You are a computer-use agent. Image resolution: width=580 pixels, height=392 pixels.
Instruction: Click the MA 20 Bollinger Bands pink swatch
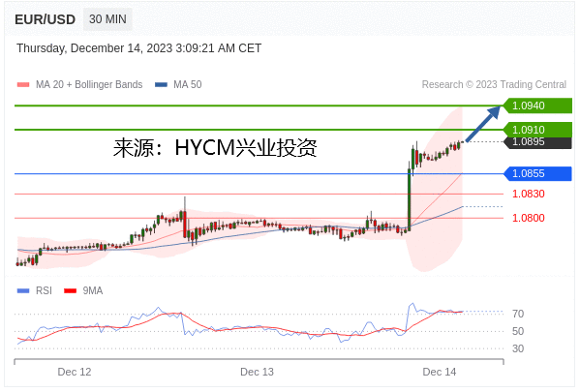pyautogui.click(x=23, y=84)
